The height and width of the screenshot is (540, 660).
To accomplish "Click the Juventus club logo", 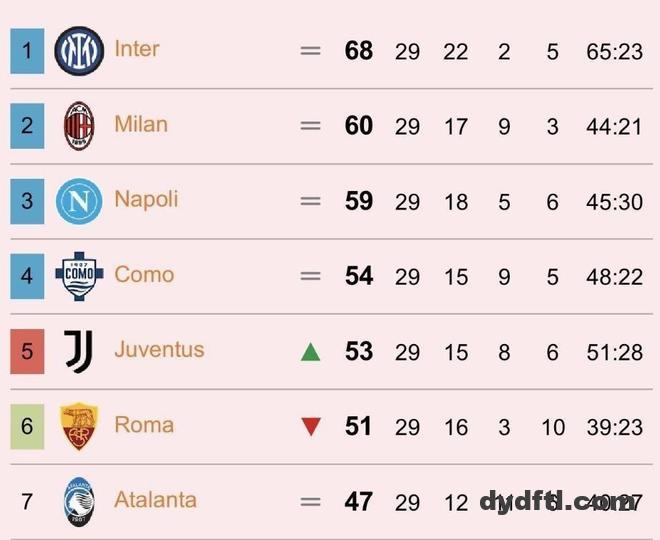I will (79, 351).
